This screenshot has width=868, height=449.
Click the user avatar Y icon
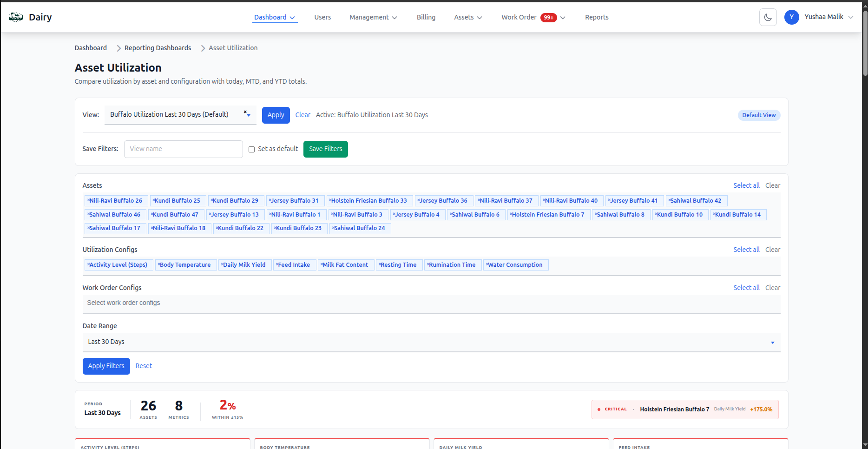[x=792, y=17]
